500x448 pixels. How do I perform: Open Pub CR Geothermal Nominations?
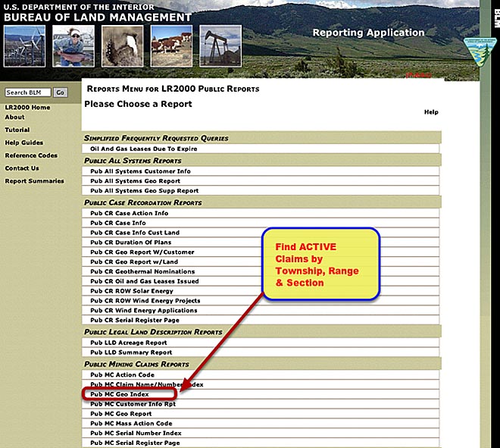click(142, 271)
